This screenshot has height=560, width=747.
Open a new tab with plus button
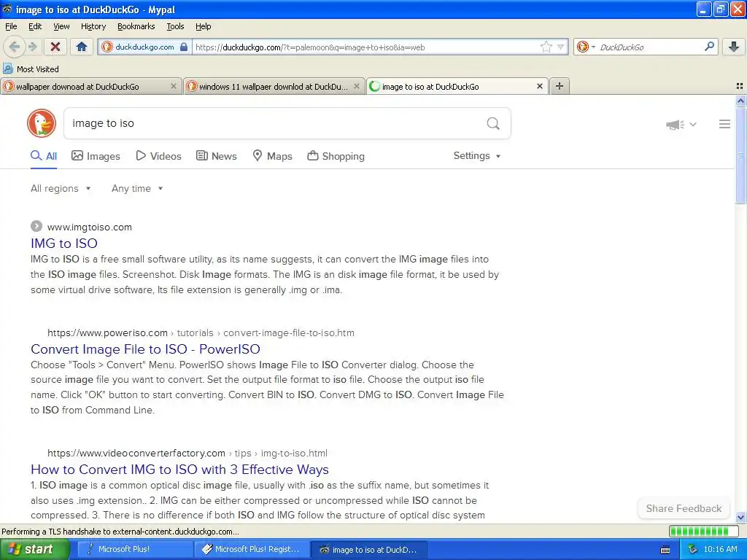pyautogui.click(x=560, y=86)
